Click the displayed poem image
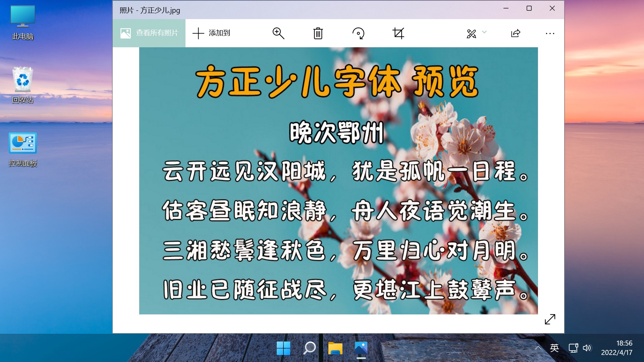 [x=338, y=181]
